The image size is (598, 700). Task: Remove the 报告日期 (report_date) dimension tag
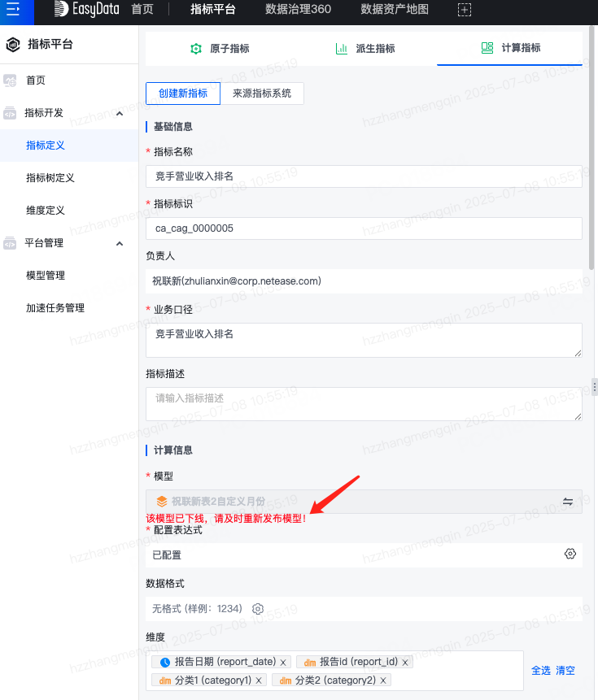tap(283, 663)
